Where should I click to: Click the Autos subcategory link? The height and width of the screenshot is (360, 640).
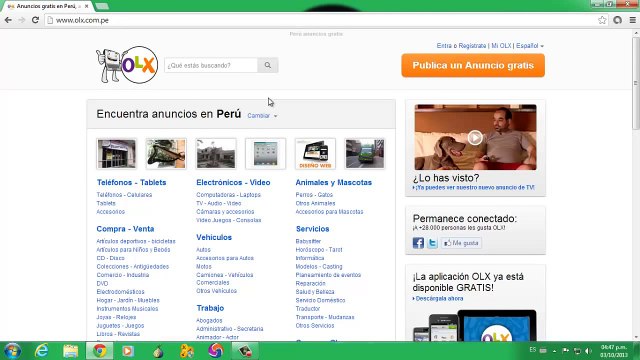point(203,249)
